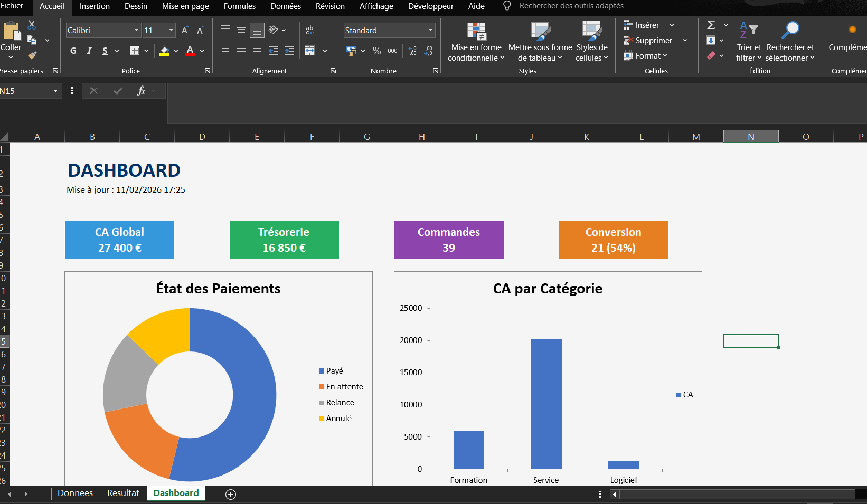Click the Wrap Text icon
867x504 pixels.
tap(310, 30)
